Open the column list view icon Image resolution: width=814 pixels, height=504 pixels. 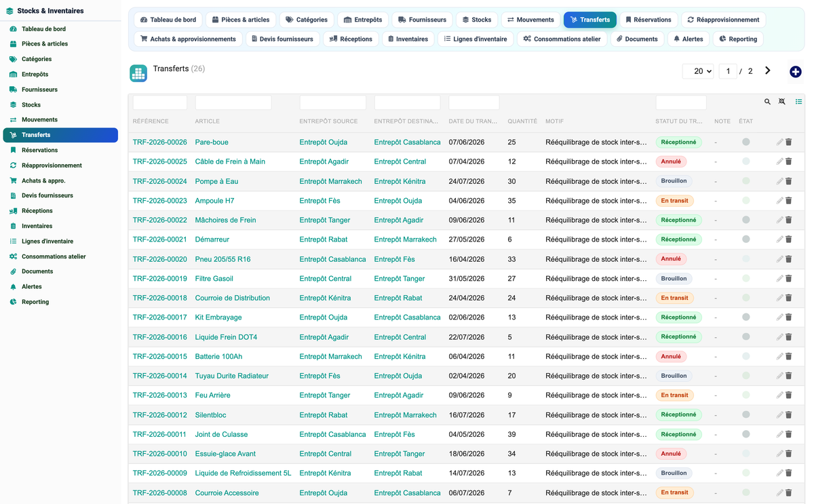tap(798, 102)
